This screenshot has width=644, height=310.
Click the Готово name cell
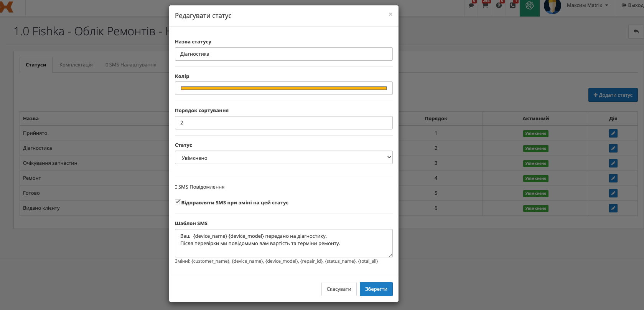tap(31, 193)
